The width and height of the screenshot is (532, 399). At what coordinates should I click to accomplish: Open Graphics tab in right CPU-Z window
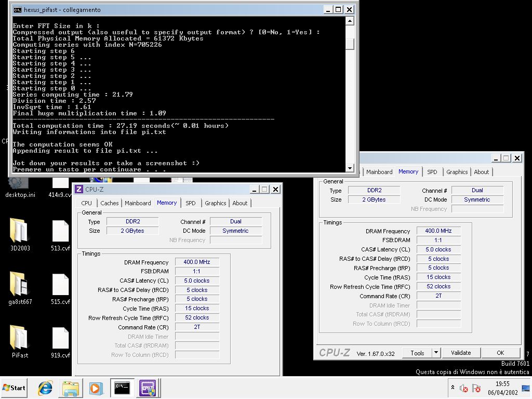pyautogui.click(x=457, y=171)
